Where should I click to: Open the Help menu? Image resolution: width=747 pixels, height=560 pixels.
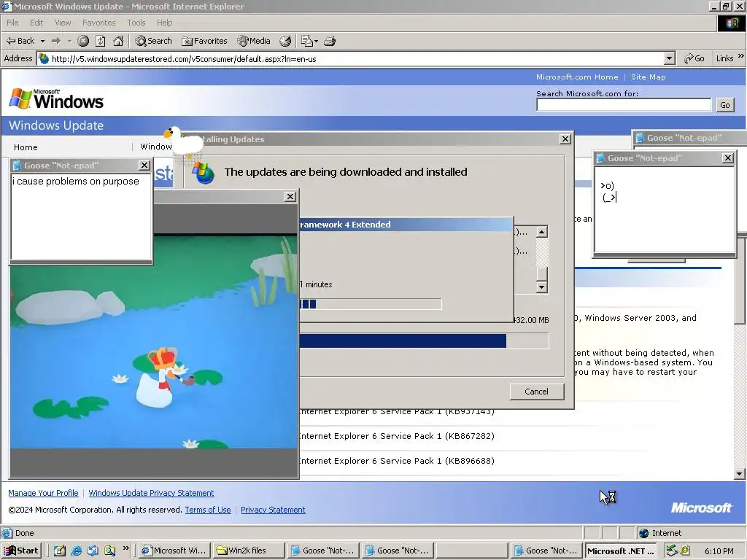tap(164, 23)
